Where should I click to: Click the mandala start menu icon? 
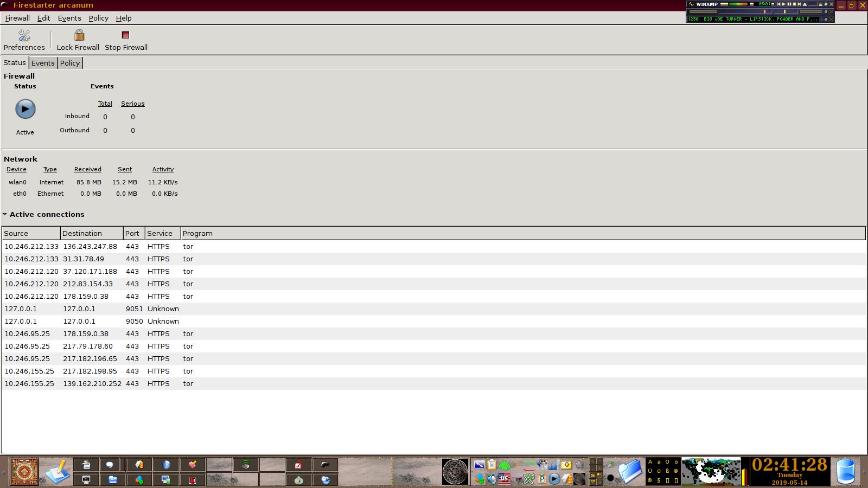pyautogui.click(x=24, y=471)
